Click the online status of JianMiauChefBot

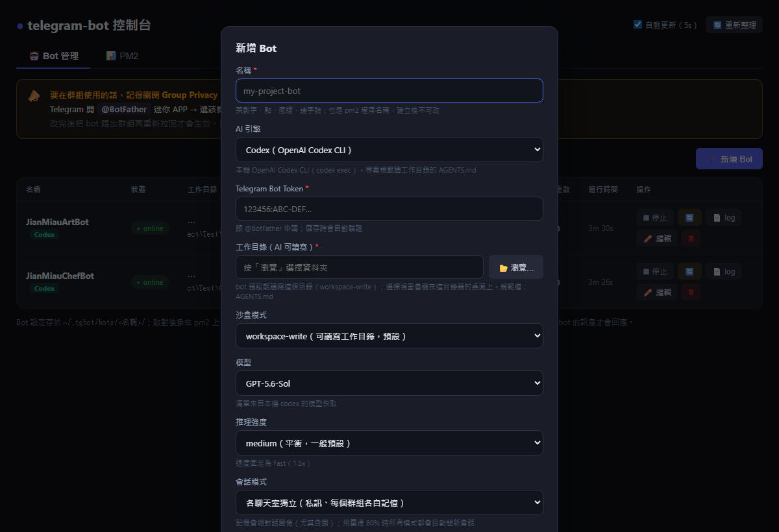tap(150, 282)
